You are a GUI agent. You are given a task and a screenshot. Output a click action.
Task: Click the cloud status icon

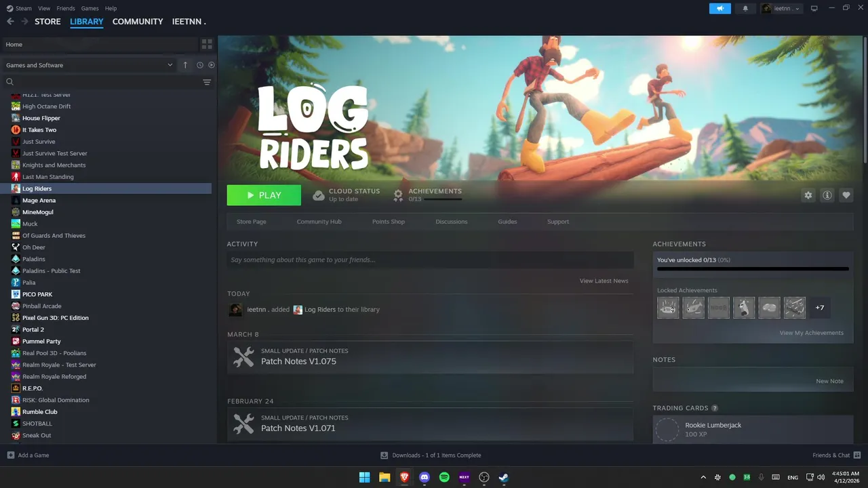tap(319, 195)
